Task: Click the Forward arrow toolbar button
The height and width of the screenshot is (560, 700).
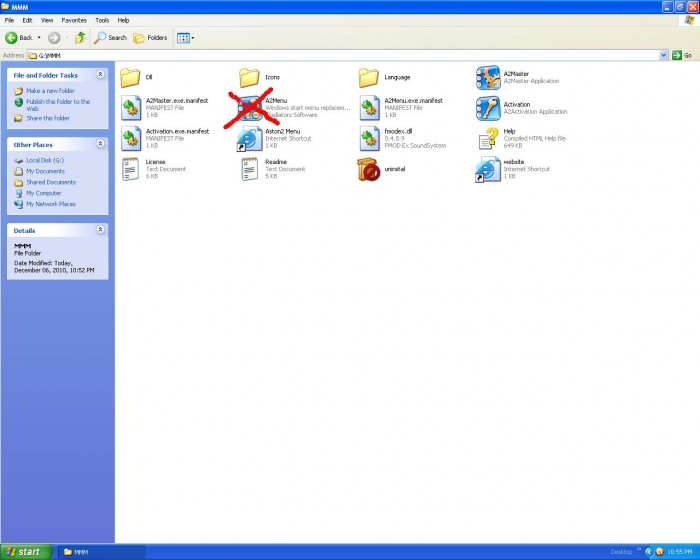Action: (54, 38)
